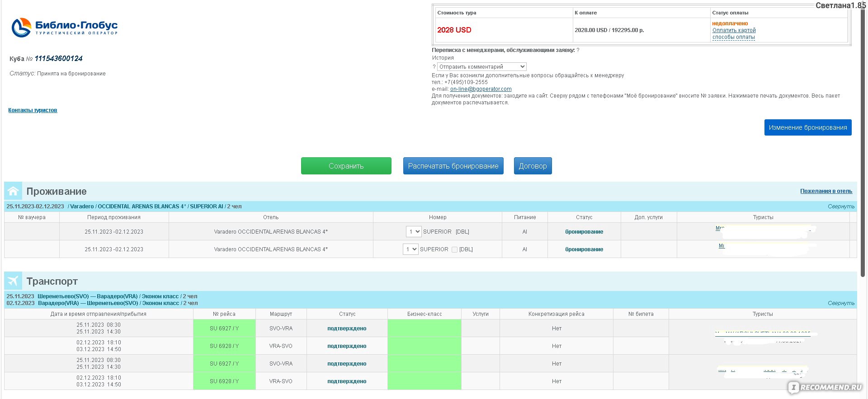Image resolution: width=868 pixels, height=399 pixels.
Task: Click the last SU 6928 / Y flight cell
Action: (x=224, y=381)
